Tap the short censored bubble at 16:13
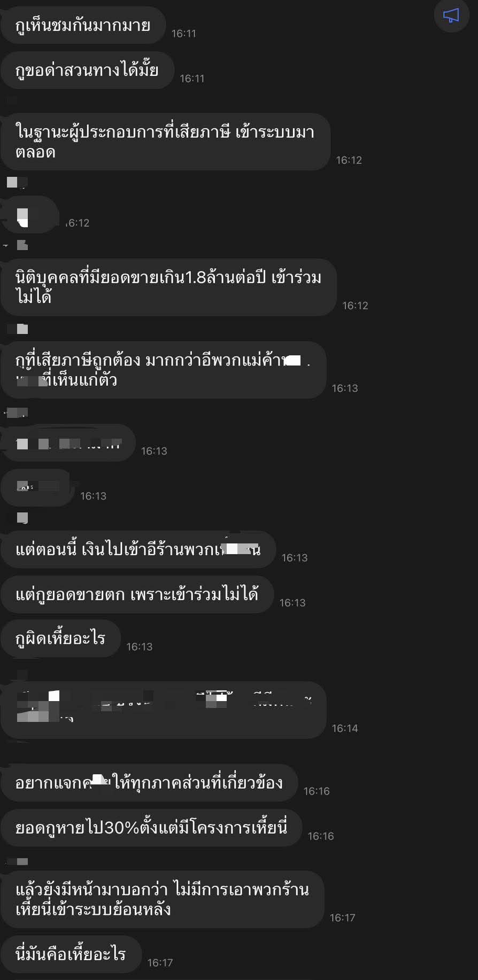 pyautogui.click(x=36, y=487)
